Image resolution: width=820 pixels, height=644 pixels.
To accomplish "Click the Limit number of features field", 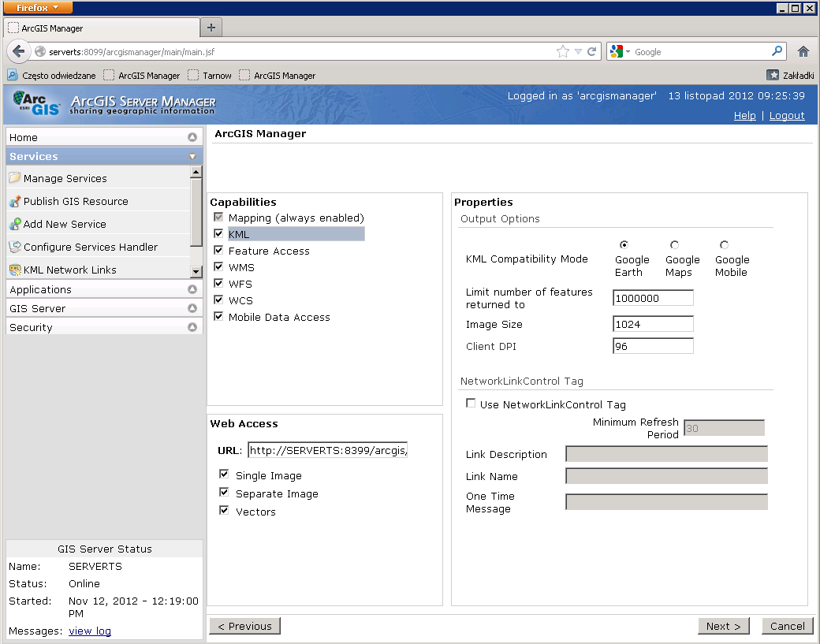I will click(653, 298).
